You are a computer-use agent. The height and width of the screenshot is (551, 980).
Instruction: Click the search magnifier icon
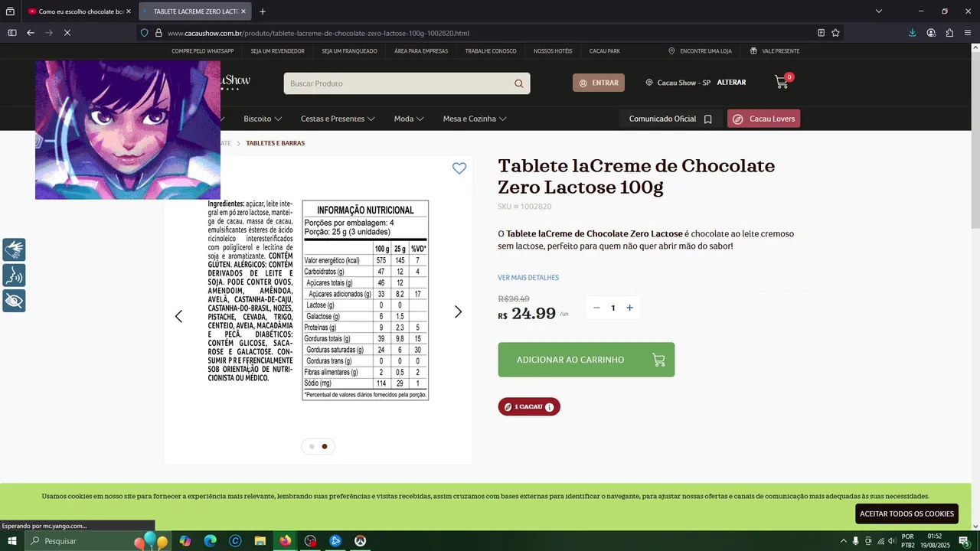(518, 83)
